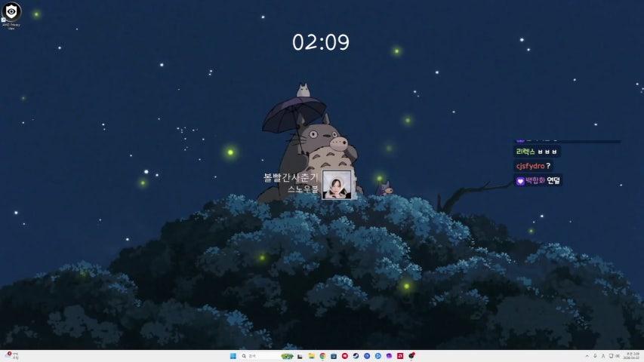Open the Windows Start menu
Viewport: 644px width, 362px height.
(233, 356)
